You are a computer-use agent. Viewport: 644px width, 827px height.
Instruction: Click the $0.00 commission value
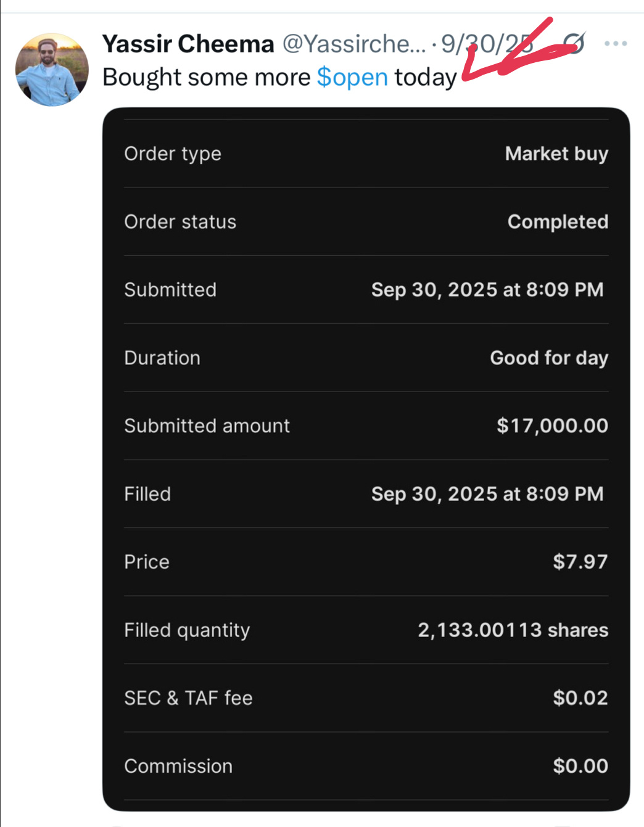[580, 766]
